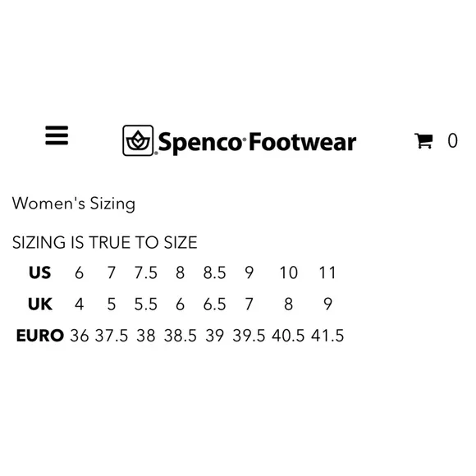Viewport: 476px width, 476px height.
Task: Select UK size 5.5 cell
Action: pos(146,304)
